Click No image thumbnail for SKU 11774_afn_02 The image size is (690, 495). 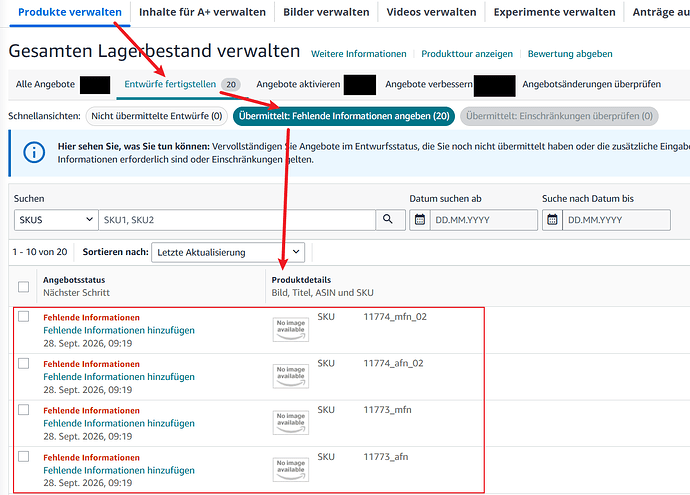click(x=291, y=376)
